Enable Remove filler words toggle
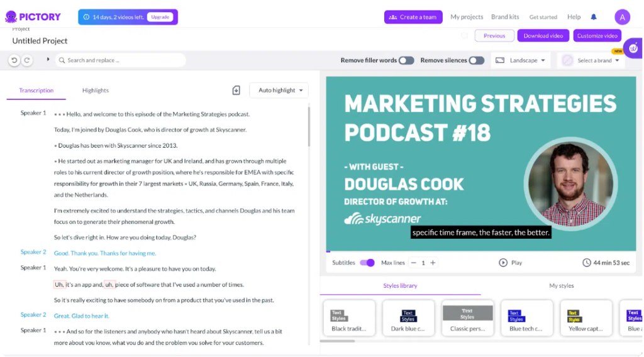Image resolution: width=644 pixels, height=357 pixels. pyautogui.click(x=406, y=60)
